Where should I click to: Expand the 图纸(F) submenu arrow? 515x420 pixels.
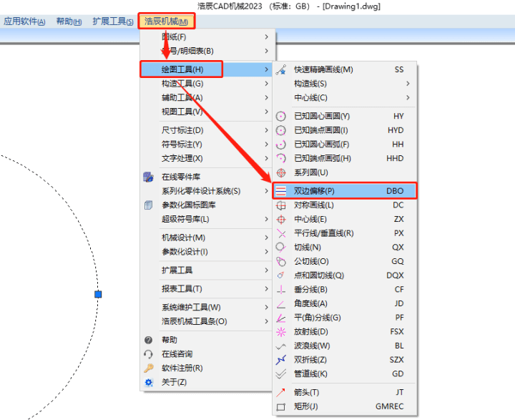tap(266, 36)
